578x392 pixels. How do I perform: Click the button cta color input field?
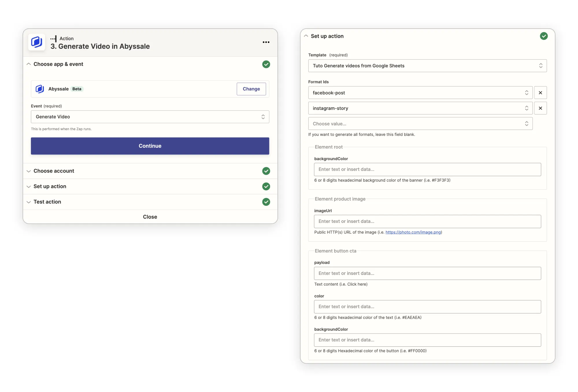427,307
